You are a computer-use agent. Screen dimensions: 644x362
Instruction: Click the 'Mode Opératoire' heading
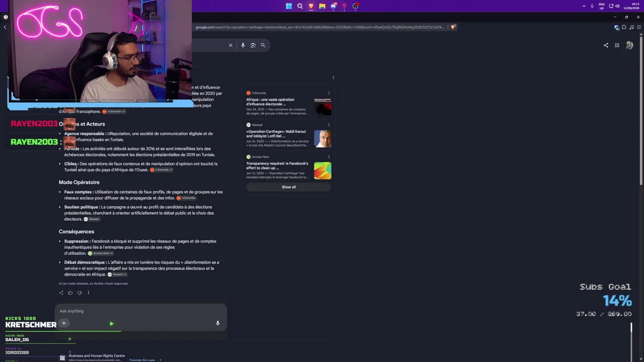click(79, 183)
